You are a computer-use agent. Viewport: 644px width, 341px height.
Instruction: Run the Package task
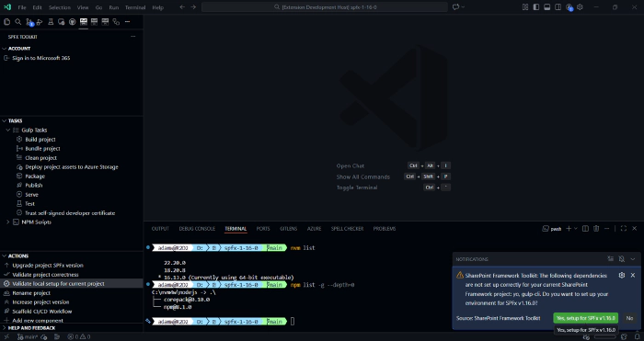(35, 176)
